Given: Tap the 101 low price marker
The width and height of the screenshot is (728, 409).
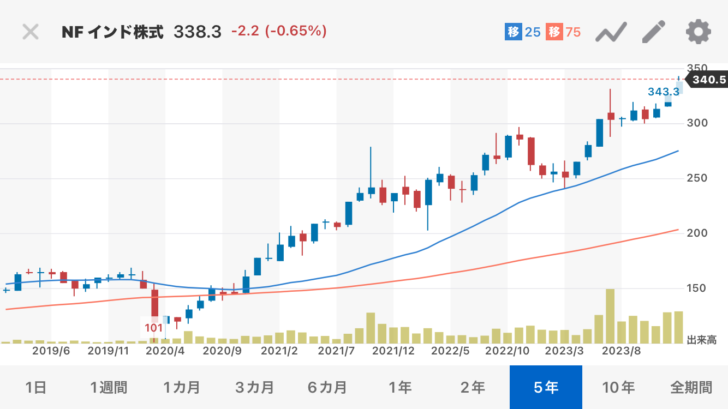Looking at the screenshot, I should pos(155,327).
